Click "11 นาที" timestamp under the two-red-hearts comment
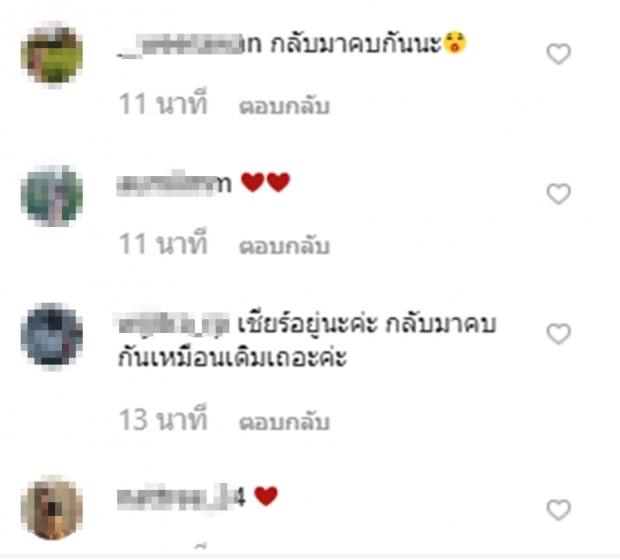Image resolution: width=620 pixels, height=560 pixels. pos(163,243)
